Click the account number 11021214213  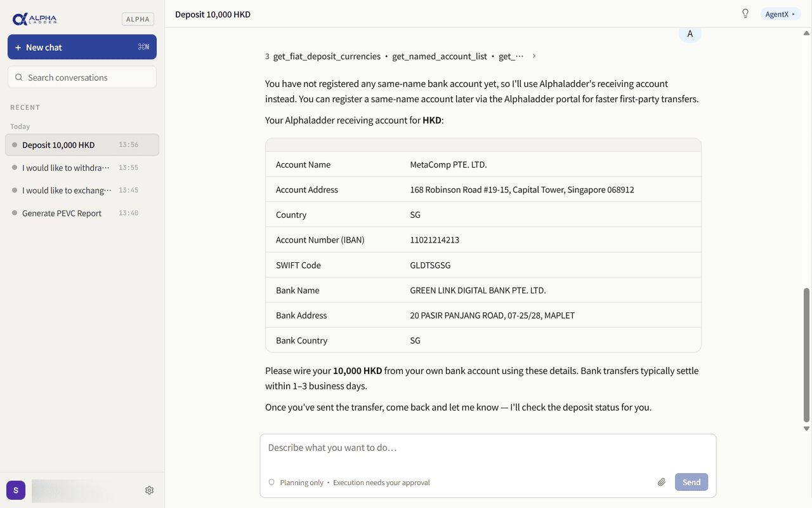[x=435, y=240]
